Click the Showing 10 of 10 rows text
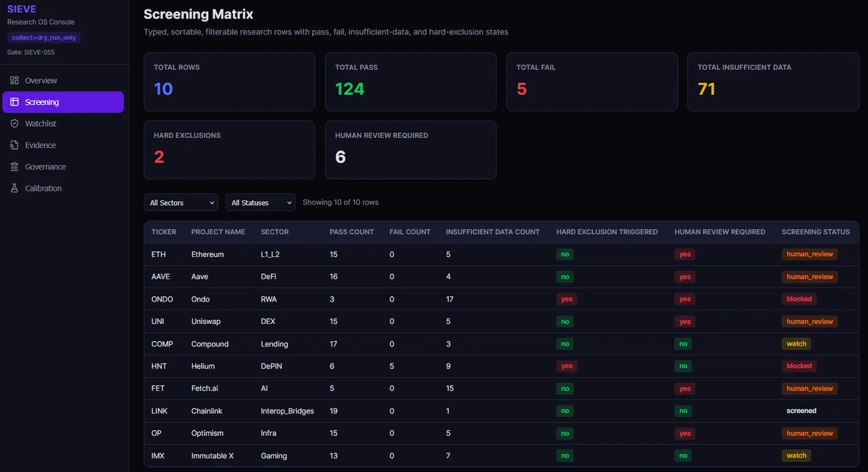The height and width of the screenshot is (472, 868). click(340, 203)
